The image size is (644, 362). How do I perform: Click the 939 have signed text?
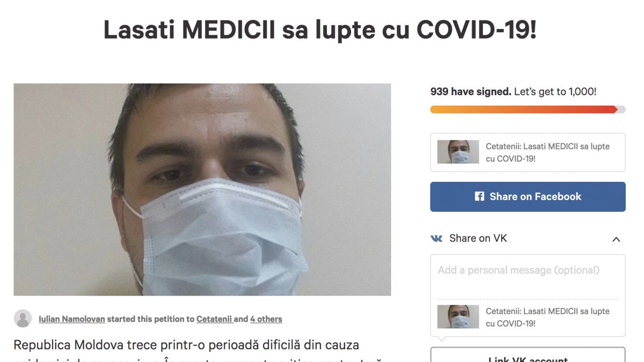[x=471, y=92]
